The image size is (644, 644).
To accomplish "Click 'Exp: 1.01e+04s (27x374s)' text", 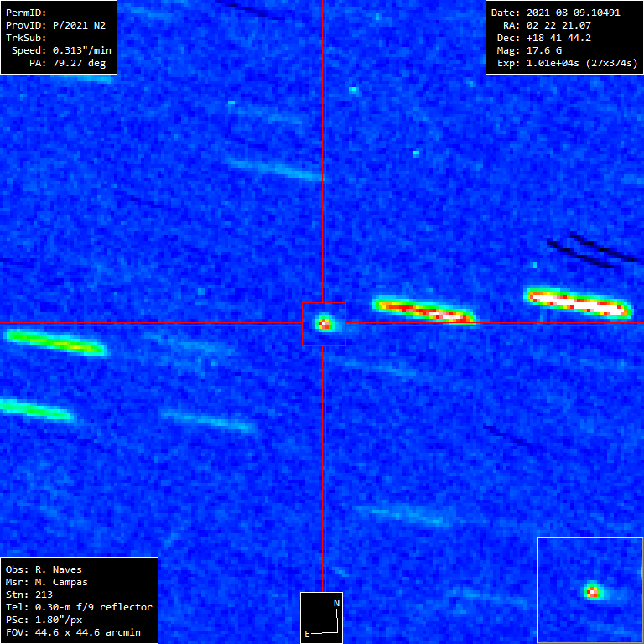I will (568, 63).
